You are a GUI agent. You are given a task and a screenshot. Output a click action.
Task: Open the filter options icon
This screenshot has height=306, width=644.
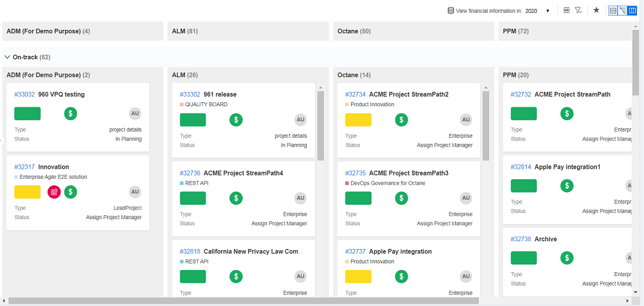pos(578,11)
